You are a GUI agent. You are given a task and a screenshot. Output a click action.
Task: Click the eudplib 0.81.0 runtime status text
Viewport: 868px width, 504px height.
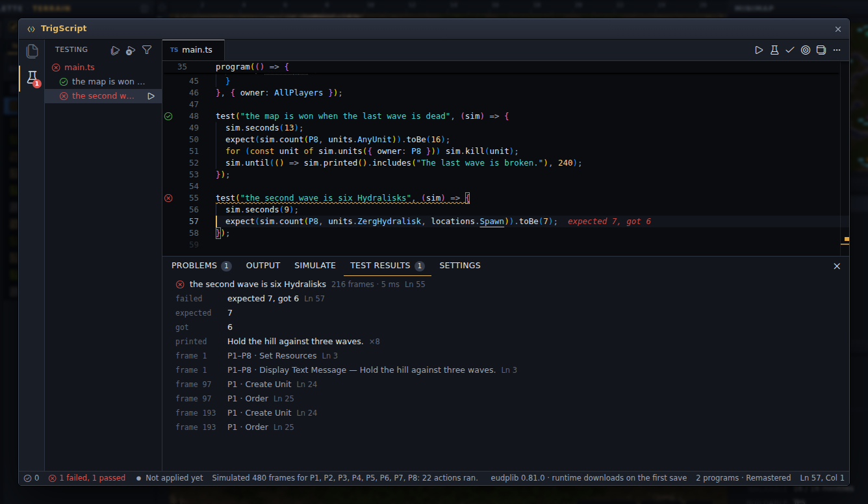coord(589,478)
